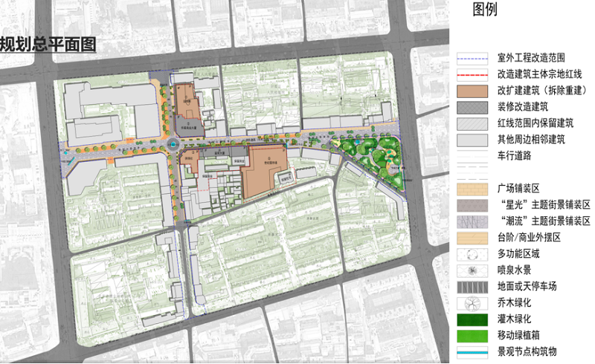Click the large brown central building
595x364 pixels.
pyautogui.click(x=265, y=170)
